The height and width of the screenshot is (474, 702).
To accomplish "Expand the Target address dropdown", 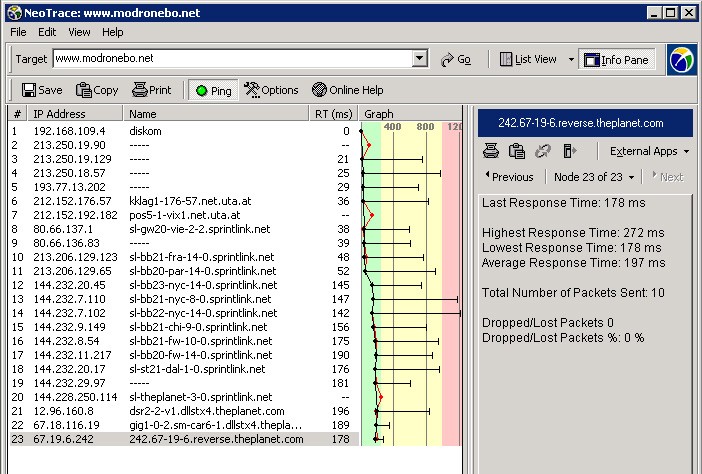I will pyautogui.click(x=419, y=58).
